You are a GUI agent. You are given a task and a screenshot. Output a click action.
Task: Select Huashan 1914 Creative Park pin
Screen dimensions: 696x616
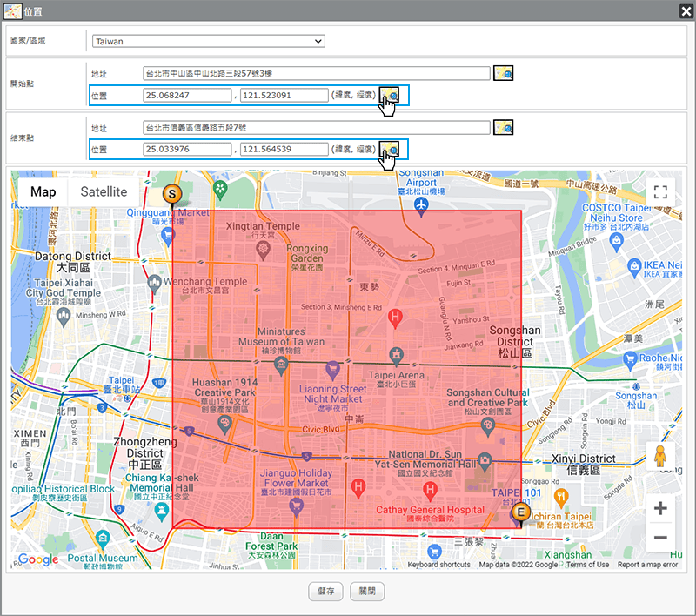[225, 424]
